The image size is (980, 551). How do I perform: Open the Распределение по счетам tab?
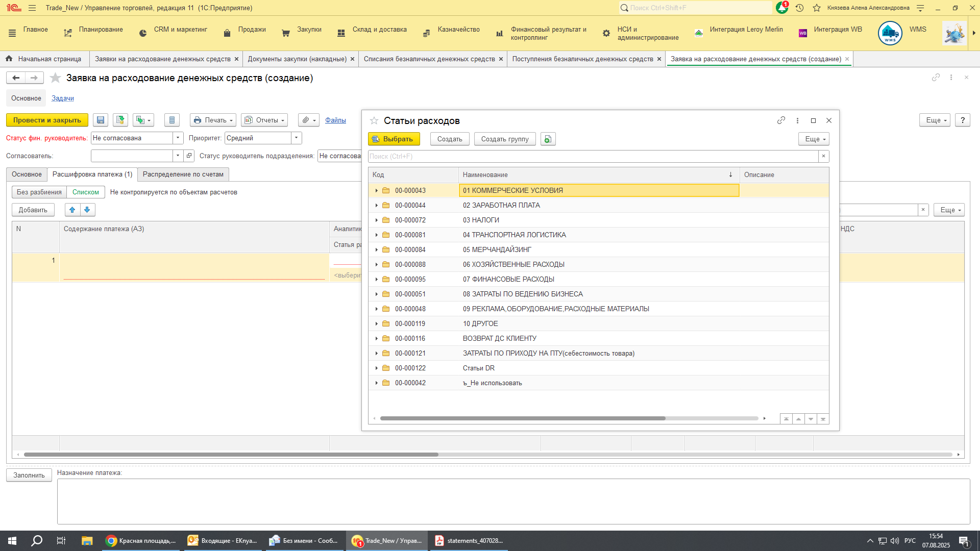[x=183, y=174]
